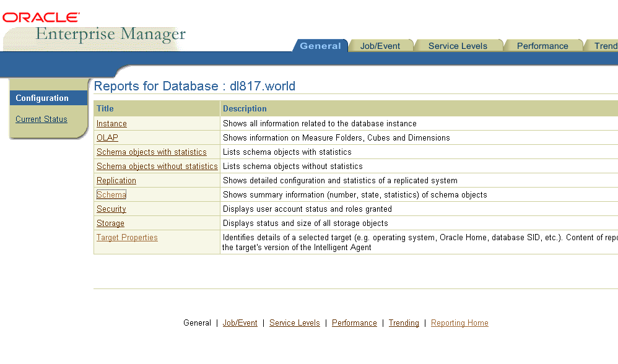Click the Job/Event footer link
Image resolution: width=618 pixels, height=364 pixels.
pos(240,323)
